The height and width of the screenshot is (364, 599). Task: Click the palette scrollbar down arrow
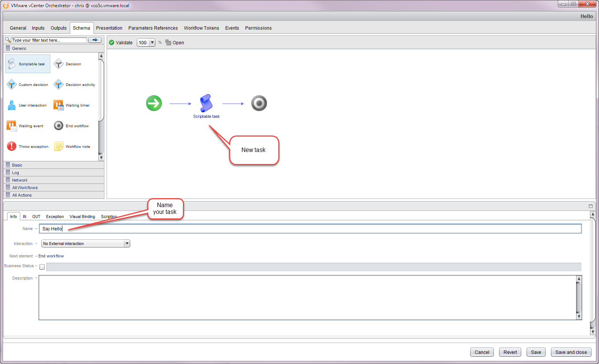pos(101,158)
